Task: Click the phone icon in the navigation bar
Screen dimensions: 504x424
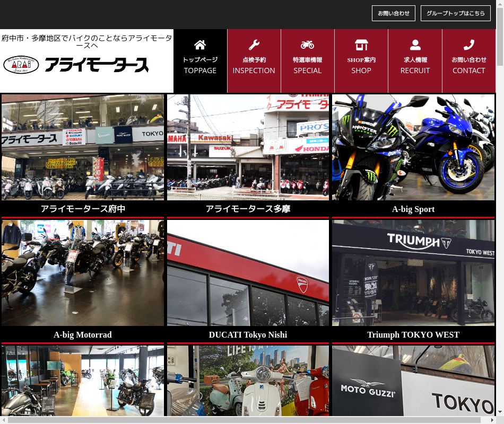Action: [469, 45]
